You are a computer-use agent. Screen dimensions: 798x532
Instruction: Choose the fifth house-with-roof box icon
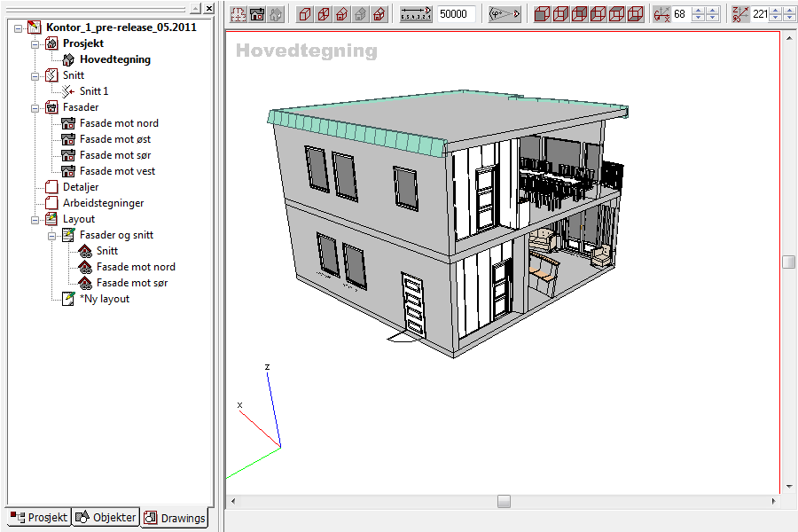pyautogui.click(x=379, y=14)
